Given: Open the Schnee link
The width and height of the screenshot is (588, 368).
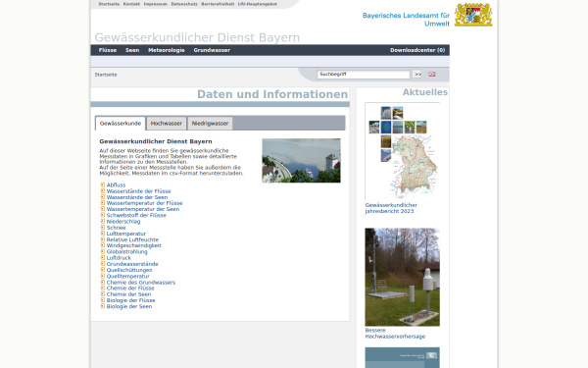Looking at the screenshot, I should click(x=116, y=228).
